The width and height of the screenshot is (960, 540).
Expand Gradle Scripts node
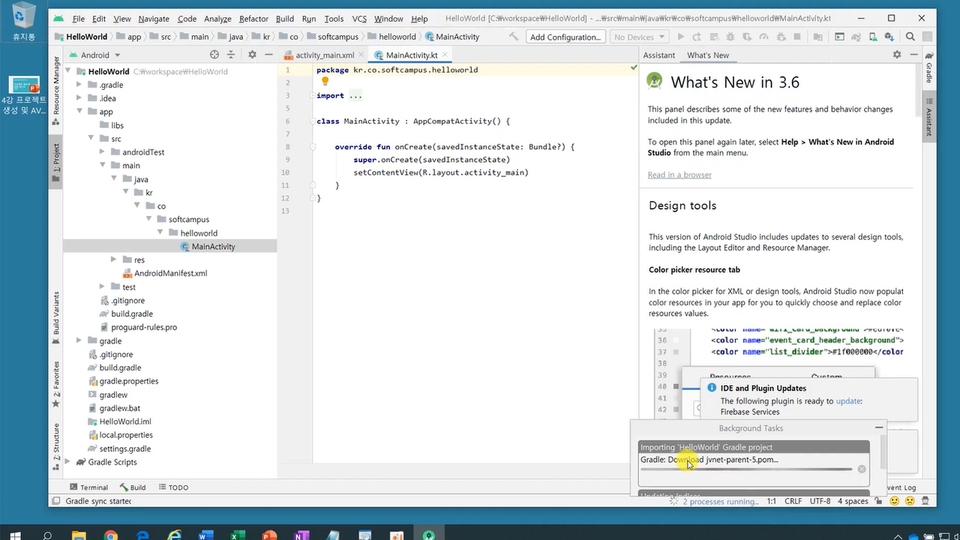click(67, 462)
